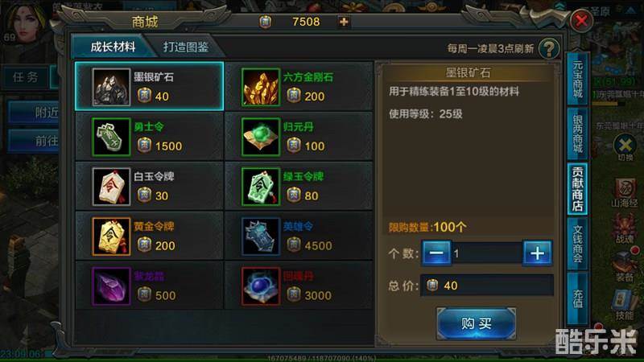
Task: Click the 购买 purchase button
Action: pyautogui.click(x=476, y=323)
